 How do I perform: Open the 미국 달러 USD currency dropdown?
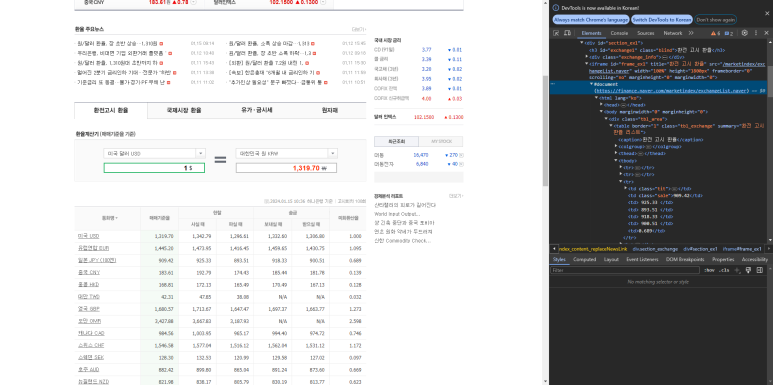(154, 154)
